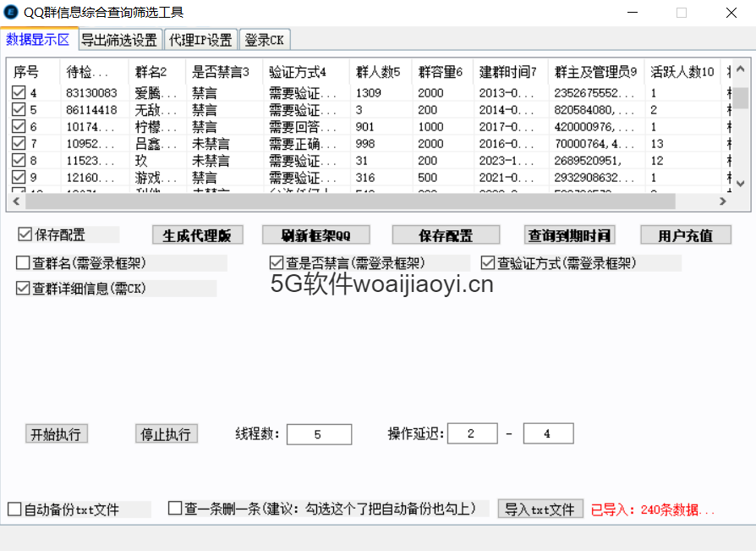Select group member count 901
This screenshot has height=551, width=756.
(365, 127)
